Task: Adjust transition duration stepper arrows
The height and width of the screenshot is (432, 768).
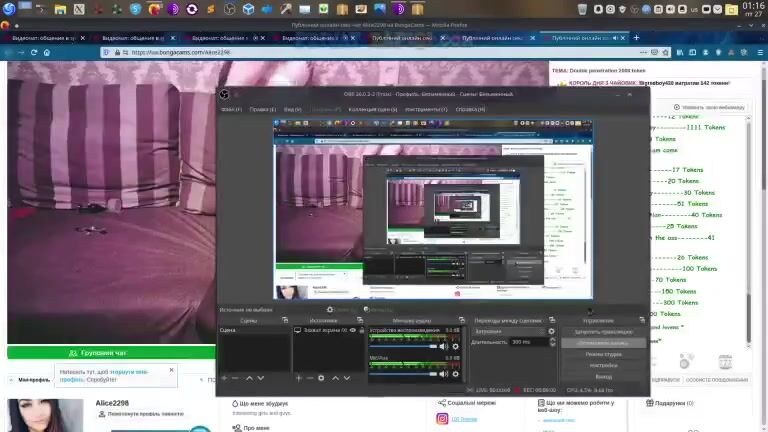Action: pyautogui.click(x=553, y=342)
